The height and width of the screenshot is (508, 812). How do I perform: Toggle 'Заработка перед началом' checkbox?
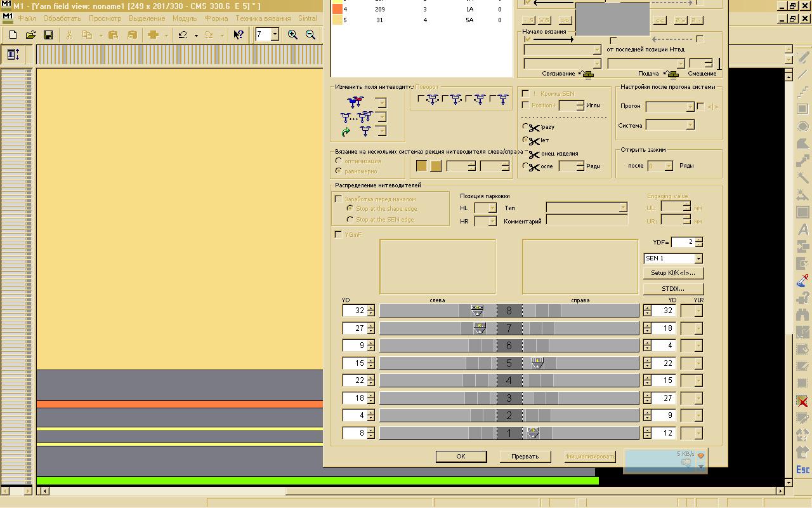point(338,199)
